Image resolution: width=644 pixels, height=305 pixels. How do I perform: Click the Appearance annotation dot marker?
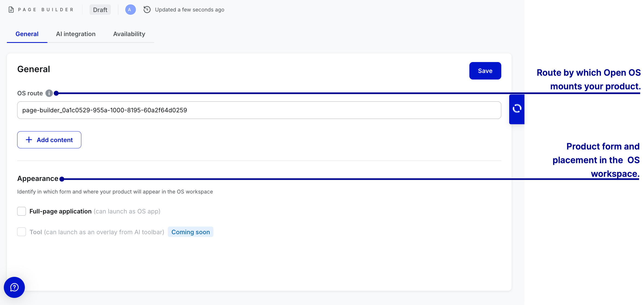tap(62, 179)
